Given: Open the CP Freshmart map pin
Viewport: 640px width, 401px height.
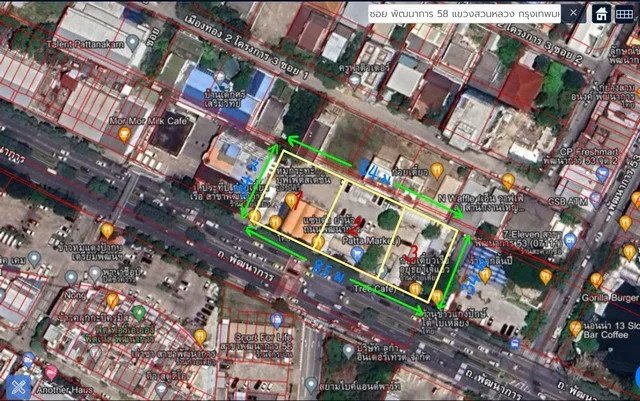Looking at the screenshot, I should (602, 174).
